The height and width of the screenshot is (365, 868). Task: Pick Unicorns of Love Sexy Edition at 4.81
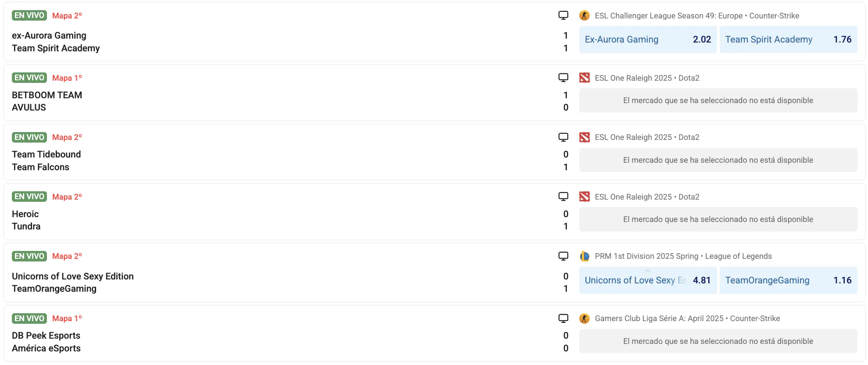(647, 280)
